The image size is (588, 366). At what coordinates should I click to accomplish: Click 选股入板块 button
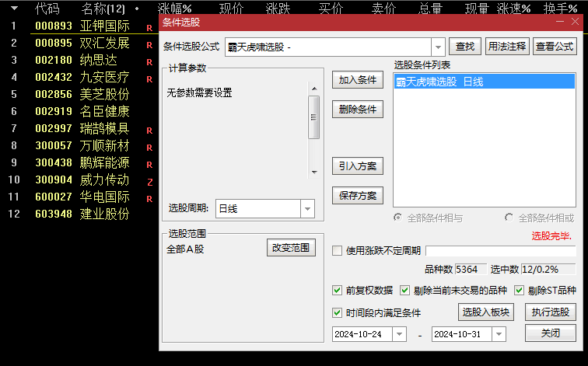(x=486, y=312)
